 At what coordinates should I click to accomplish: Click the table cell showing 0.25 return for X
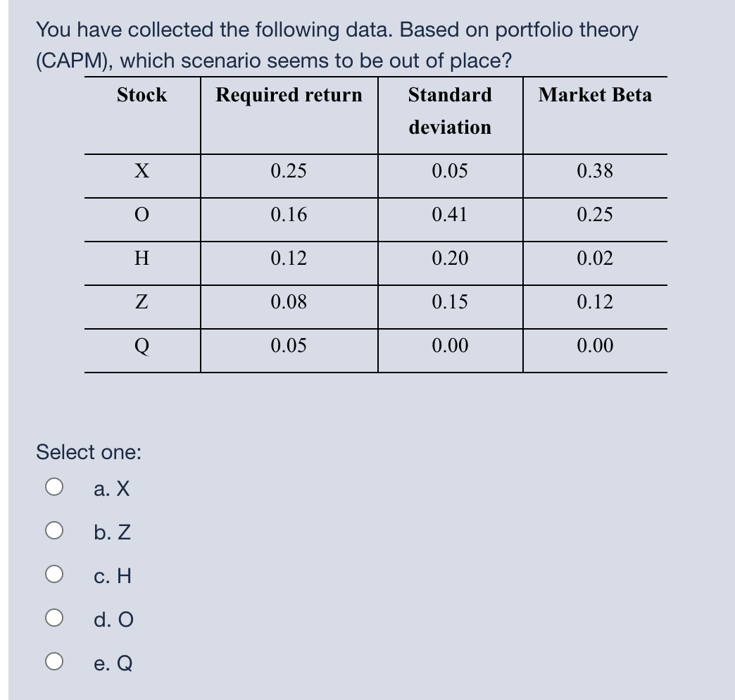(x=289, y=171)
